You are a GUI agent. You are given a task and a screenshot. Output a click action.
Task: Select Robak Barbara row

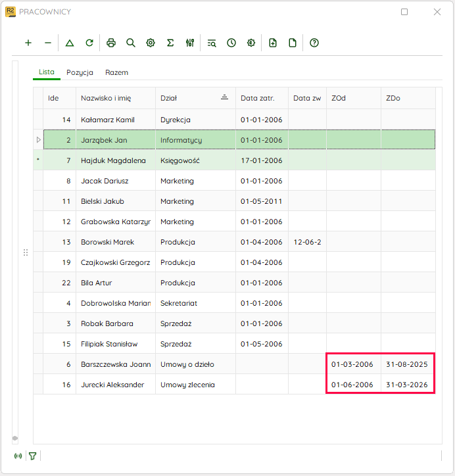click(x=234, y=323)
